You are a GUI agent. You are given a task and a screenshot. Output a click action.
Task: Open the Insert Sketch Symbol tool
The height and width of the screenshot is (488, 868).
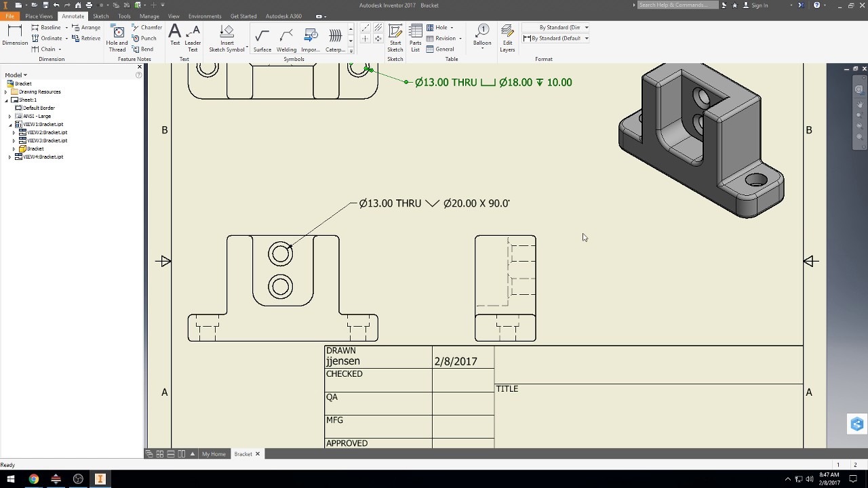226,39
